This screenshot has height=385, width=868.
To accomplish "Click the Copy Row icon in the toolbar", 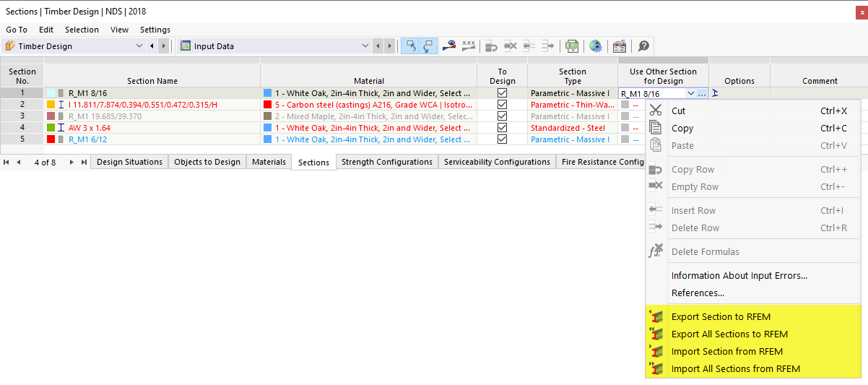I will click(x=492, y=46).
